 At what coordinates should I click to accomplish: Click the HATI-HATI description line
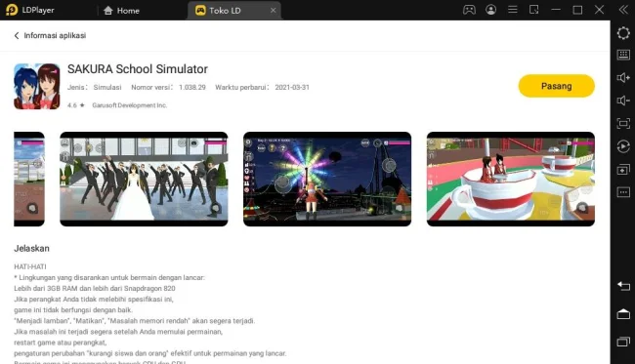tap(30, 266)
